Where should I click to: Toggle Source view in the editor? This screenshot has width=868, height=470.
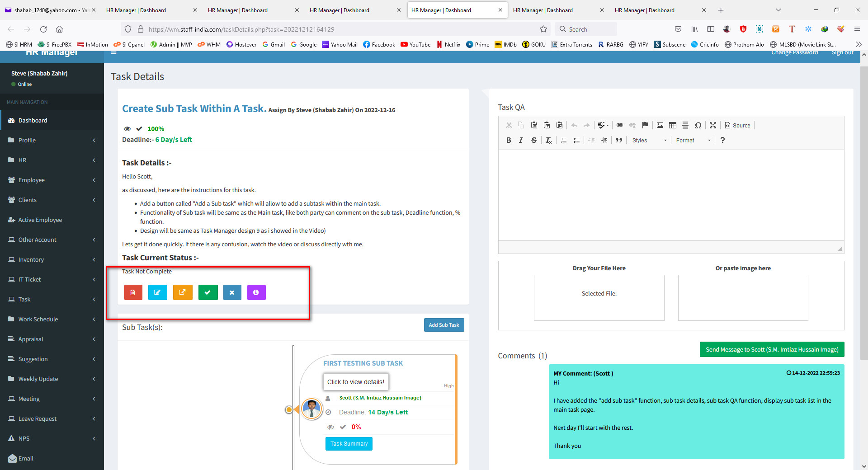coord(737,125)
